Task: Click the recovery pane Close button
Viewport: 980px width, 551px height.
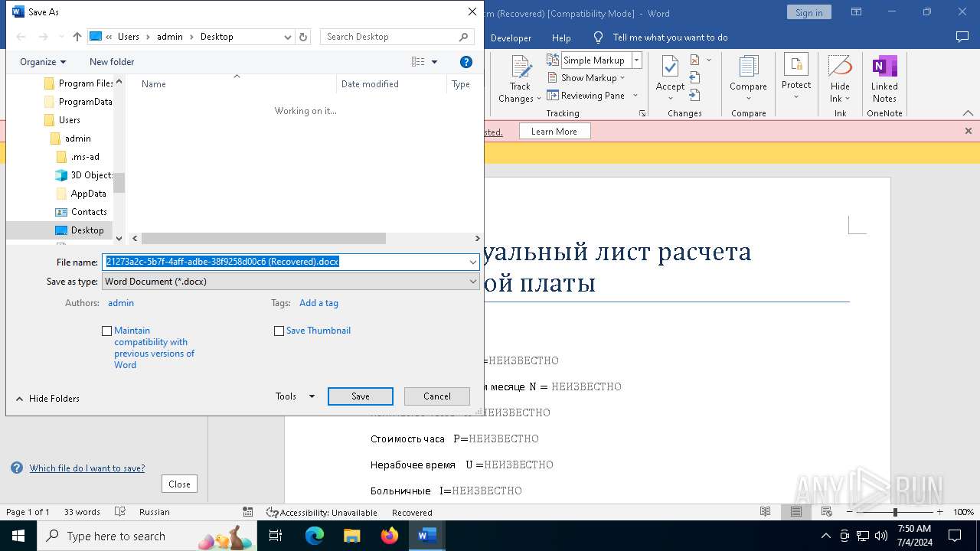Action: 179,484
